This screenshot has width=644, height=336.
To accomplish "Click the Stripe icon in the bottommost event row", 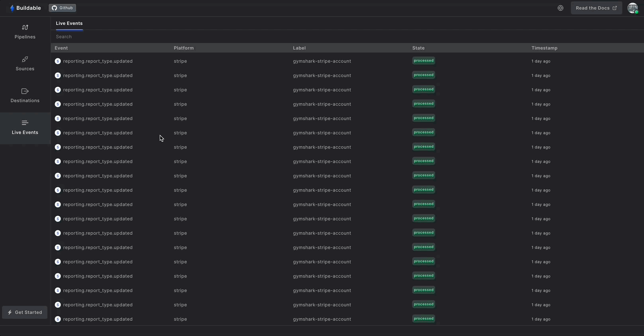I will [58, 319].
